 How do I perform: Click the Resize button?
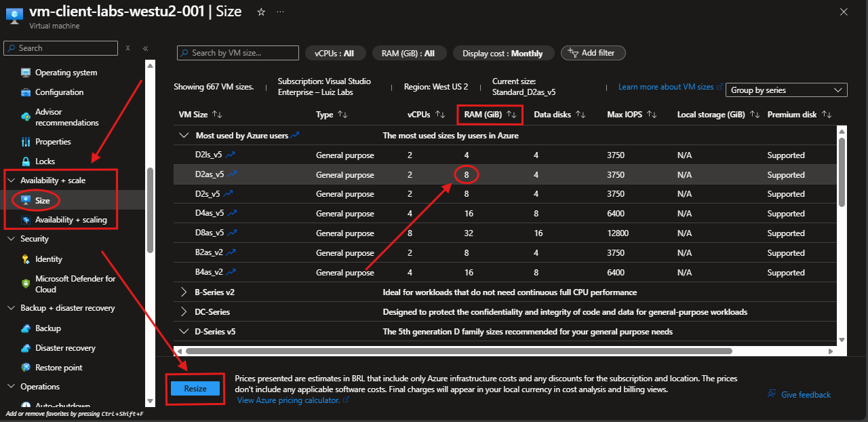[x=195, y=389]
